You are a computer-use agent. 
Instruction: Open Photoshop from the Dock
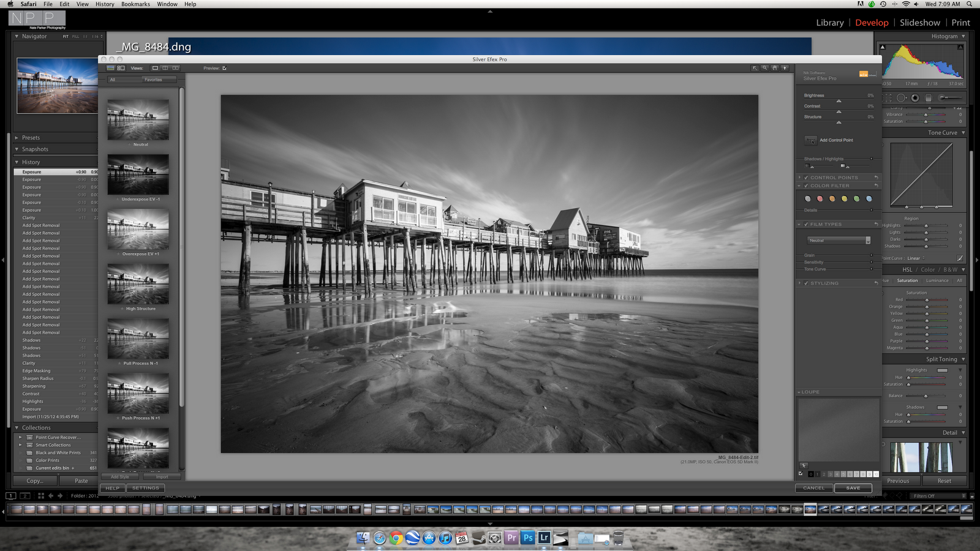tap(528, 538)
